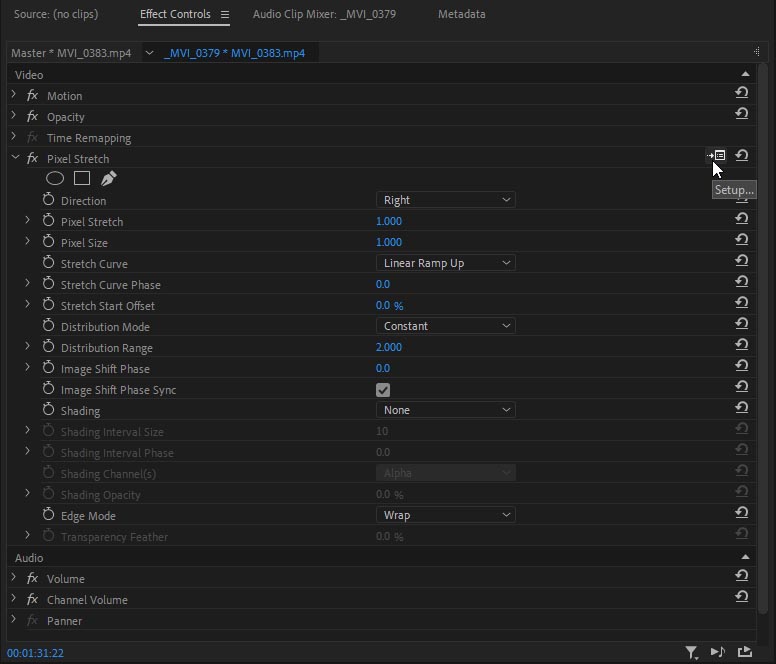The height and width of the screenshot is (664, 776).
Task: Switch to Source (no clips) tab
Action: pos(56,14)
